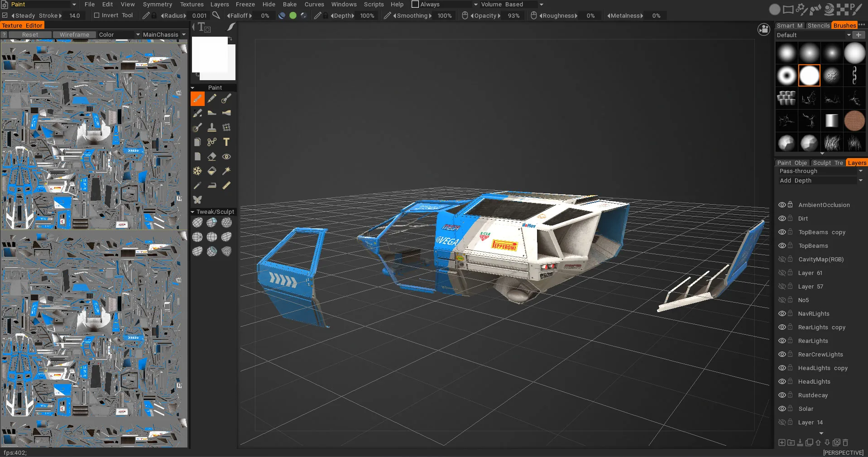This screenshot has width=868, height=457.
Task: Move the layer down with the arrow icon
Action: 827,443
